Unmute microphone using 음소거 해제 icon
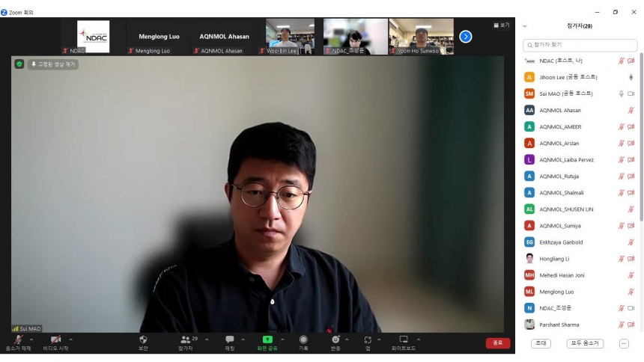Image resolution: width=644 pixels, height=362 pixels. point(18,340)
